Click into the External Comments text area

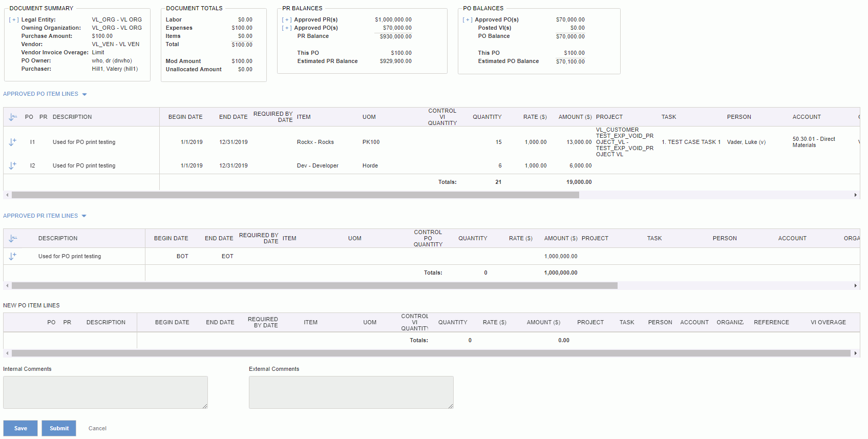point(351,392)
